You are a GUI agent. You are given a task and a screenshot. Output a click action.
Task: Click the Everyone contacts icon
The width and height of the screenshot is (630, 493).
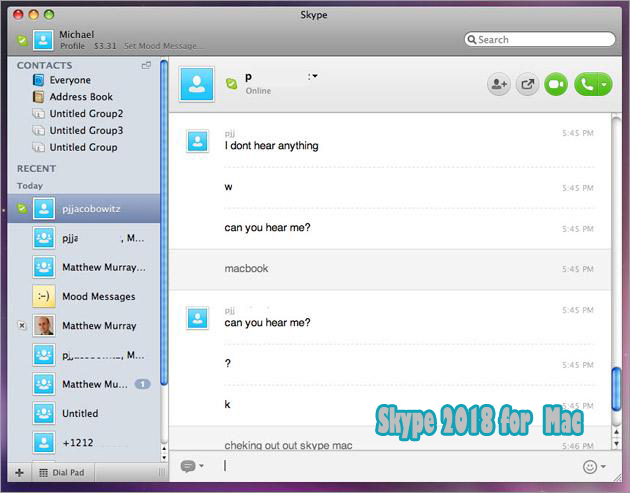(38, 80)
